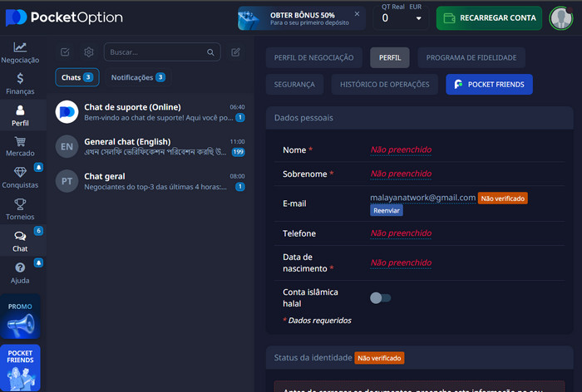Click the search magnifier icon
The height and width of the screenshot is (392, 582).
click(x=210, y=52)
